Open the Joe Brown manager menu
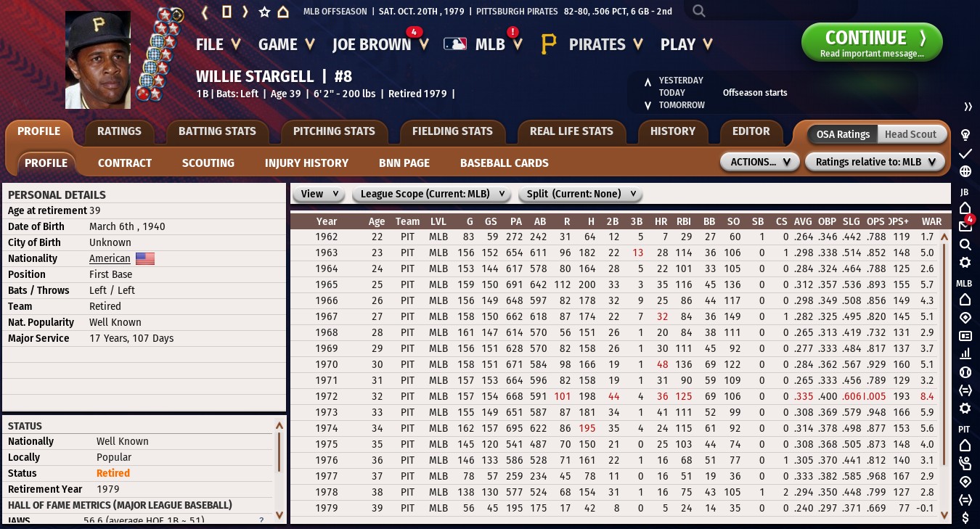Image resolution: width=980 pixels, height=529 pixels. tap(380, 44)
